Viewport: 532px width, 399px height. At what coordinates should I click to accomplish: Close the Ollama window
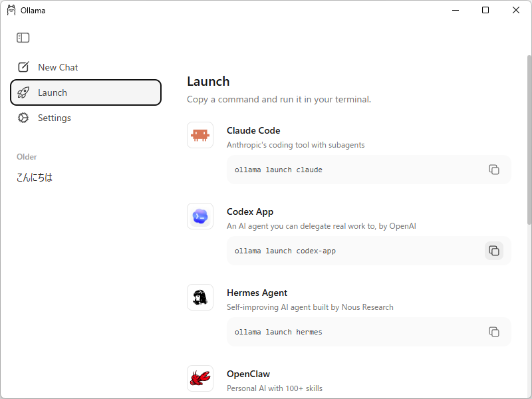[516, 10]
